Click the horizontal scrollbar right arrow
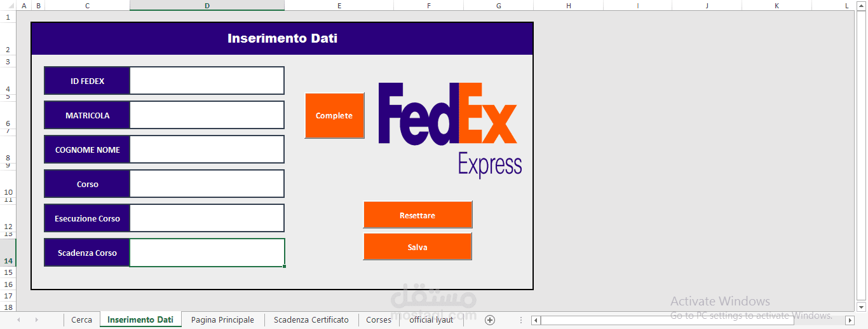 coord(850,320)
